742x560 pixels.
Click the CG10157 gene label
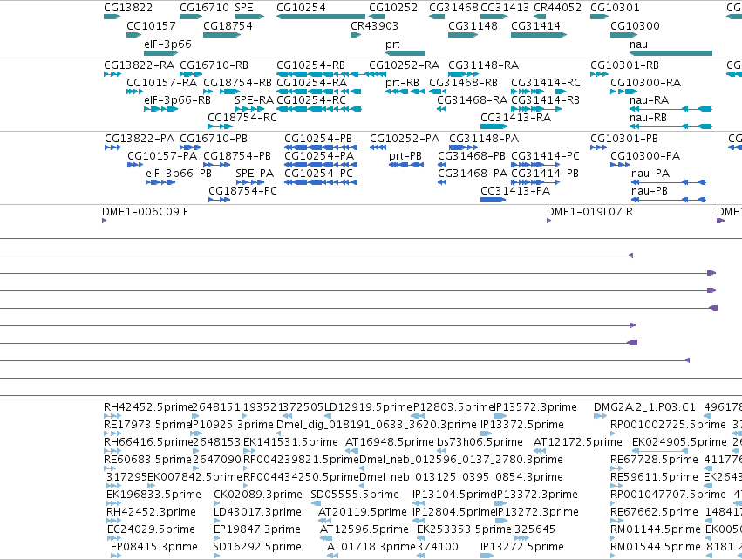click(x=151, y=25)
